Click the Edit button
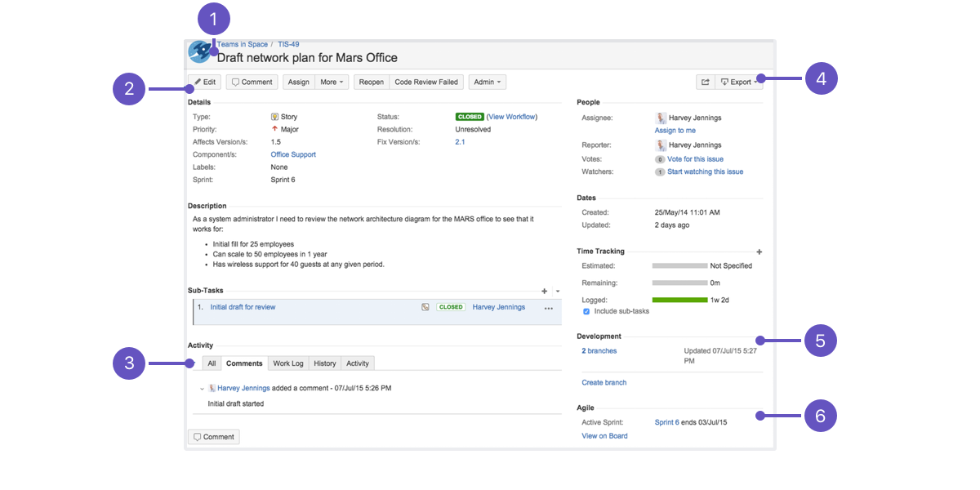Viewport: 980px width, 490px height. coord(205,82)
